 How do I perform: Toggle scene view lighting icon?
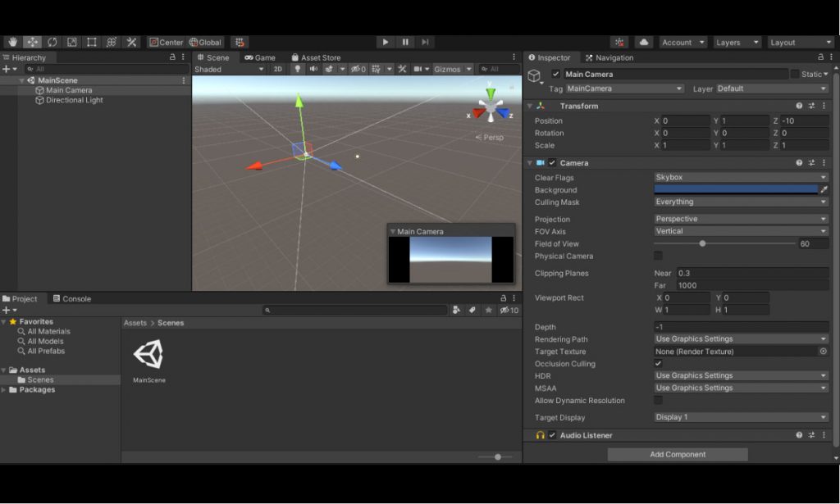(x=297, y=69)
